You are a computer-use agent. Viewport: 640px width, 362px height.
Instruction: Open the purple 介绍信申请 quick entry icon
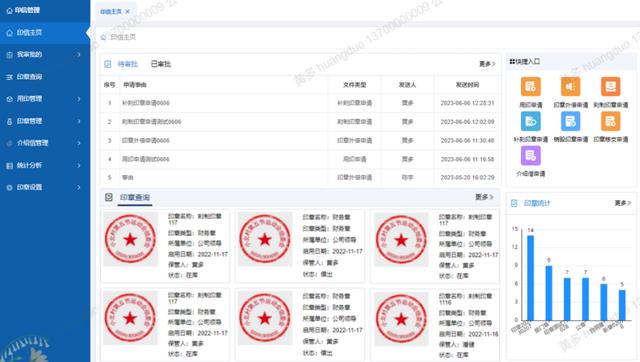pyautogui.click(x=530, y=155)
